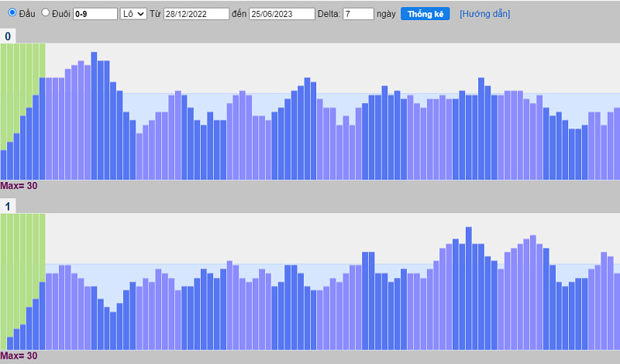
Task: Click "Max= 30" label below chart 1
Action: tap(19, 356)
